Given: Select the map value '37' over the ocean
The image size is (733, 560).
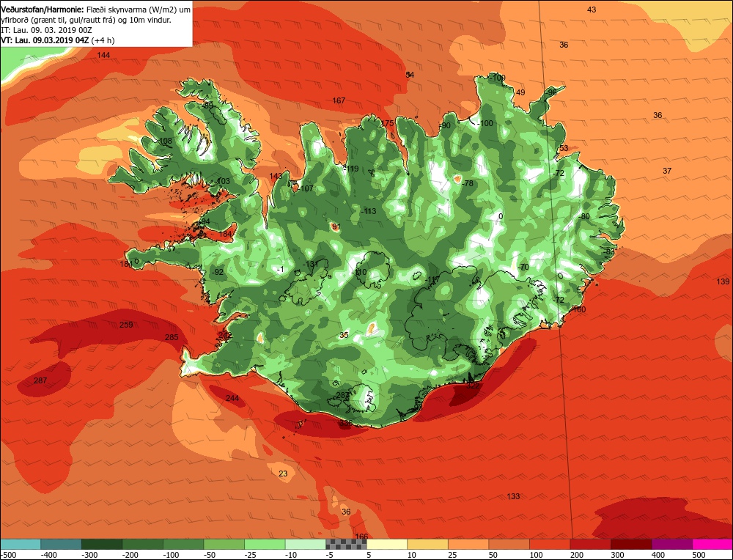Looking at the screenshot, I should pos(667,171).
